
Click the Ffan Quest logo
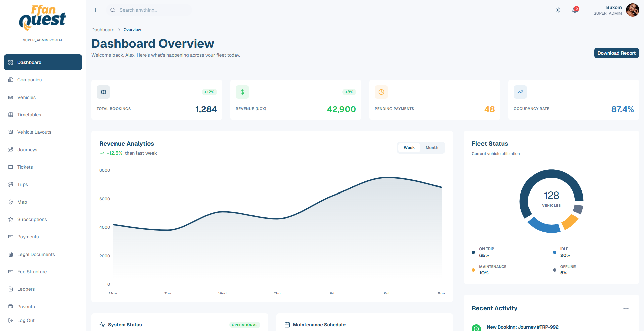point(43,17)
